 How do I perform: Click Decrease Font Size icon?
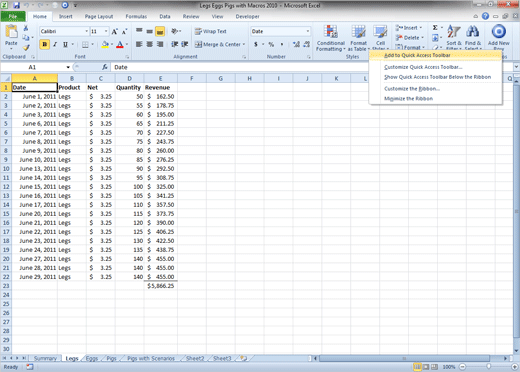[x=124, y=32]
